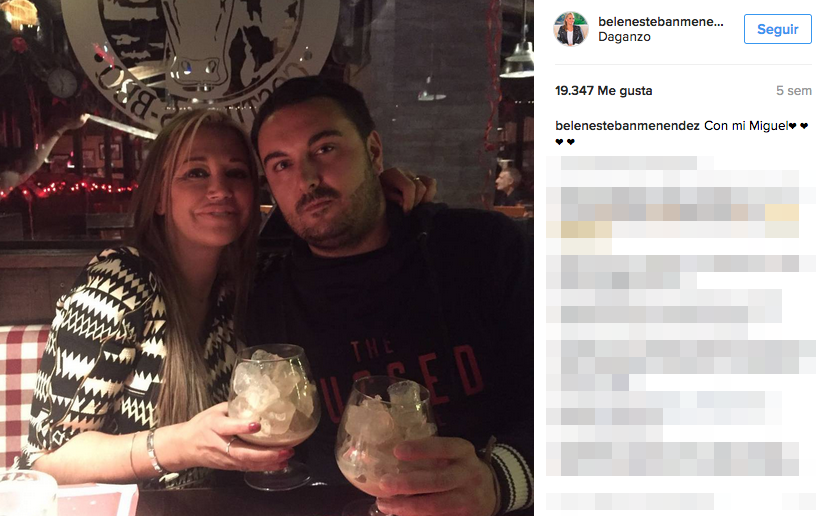Click the belenestebanmenendez name in the caption
The height and width of the screenshot is (516, 828).
(627, 126)
